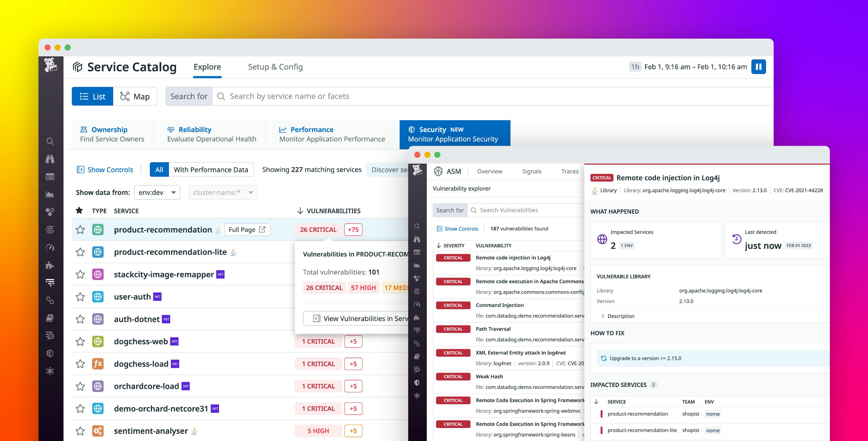This screenshot has width=868, height=441.
Task: Open the Traces tab in the ASM window
Action: [x=569, y=171]
